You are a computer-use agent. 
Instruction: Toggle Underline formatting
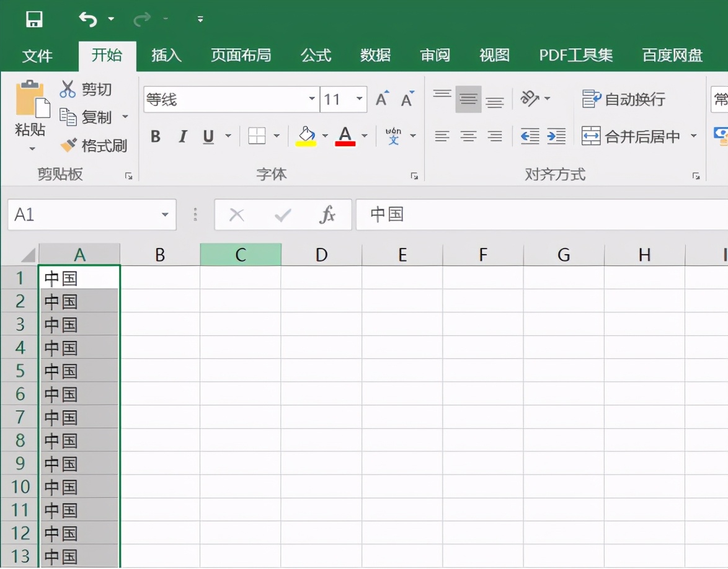click(x=208, y=136)
